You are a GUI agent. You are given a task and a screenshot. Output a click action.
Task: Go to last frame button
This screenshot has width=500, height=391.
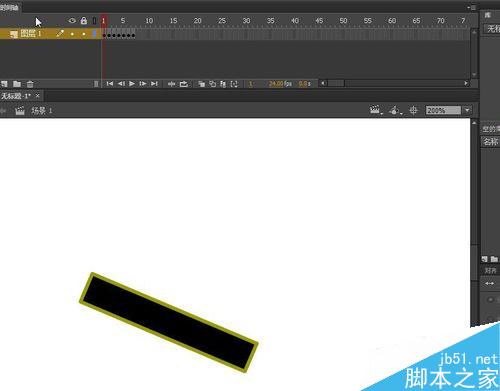click(154, 84)
